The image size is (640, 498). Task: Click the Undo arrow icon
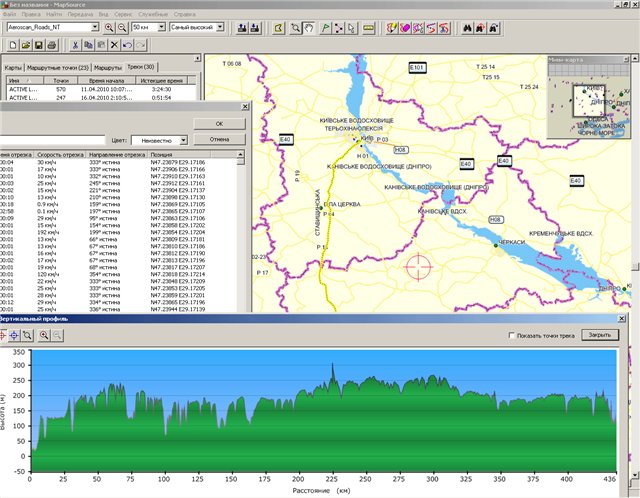coord(127,45)
